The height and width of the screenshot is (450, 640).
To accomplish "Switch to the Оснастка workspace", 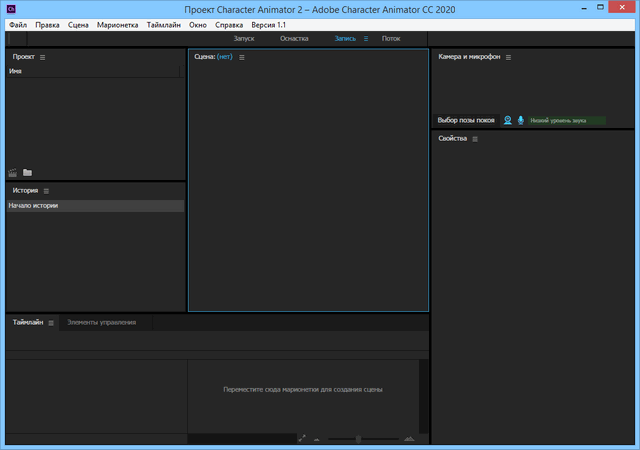I will [x=294, y=39].
